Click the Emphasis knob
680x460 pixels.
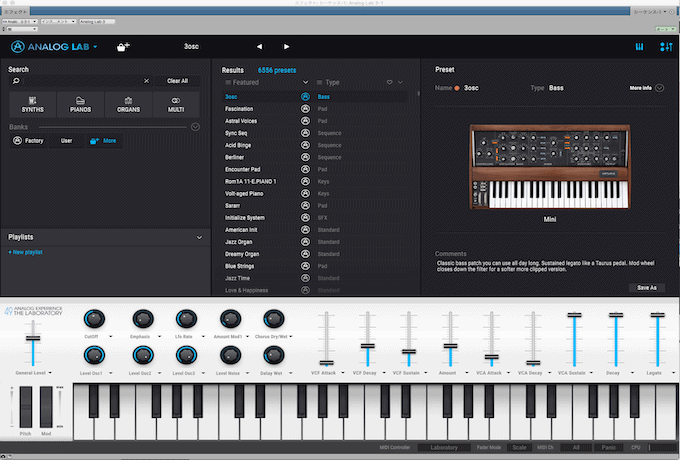pyautogui.click(x=143, y=319)
